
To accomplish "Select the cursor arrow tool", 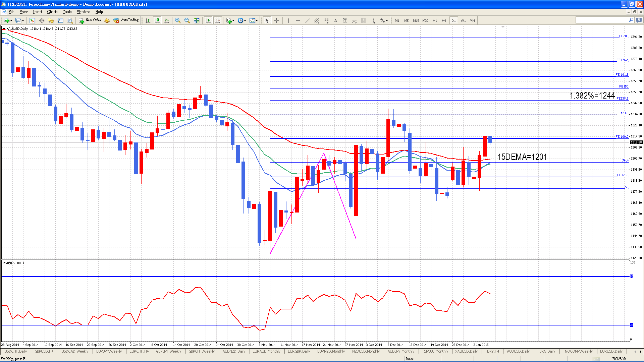I will click(267, 20).
